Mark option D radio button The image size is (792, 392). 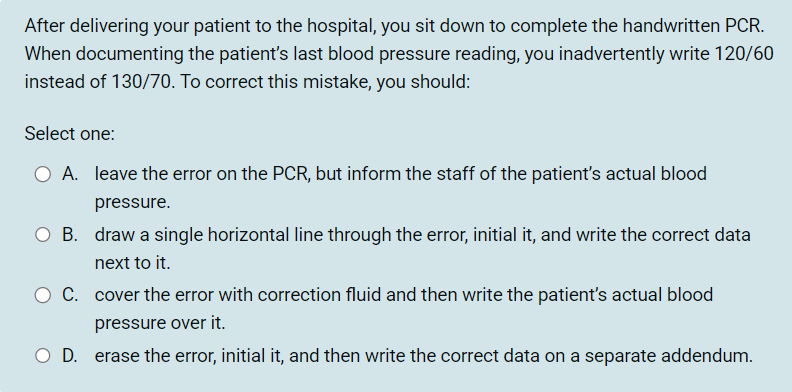coord(42,356)
